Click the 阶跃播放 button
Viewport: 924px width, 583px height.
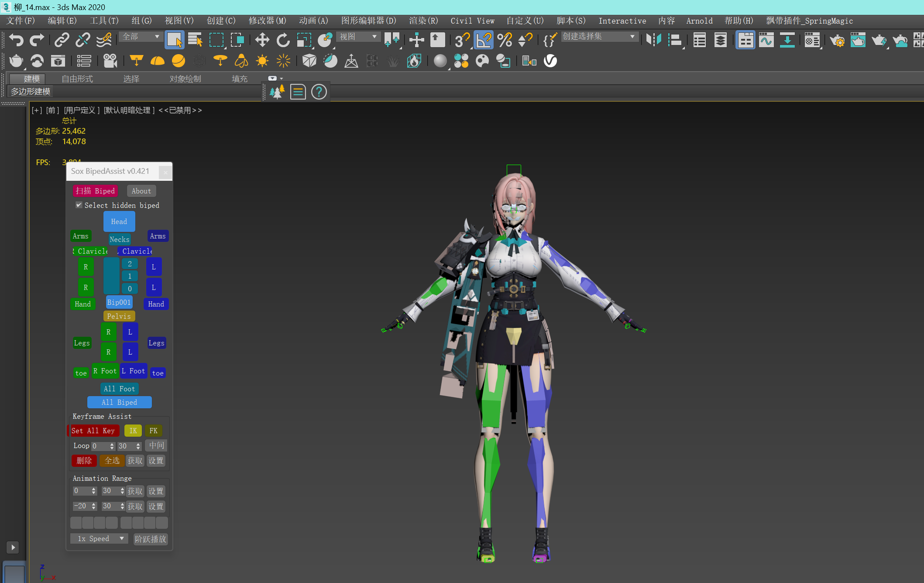pos(151,539)
